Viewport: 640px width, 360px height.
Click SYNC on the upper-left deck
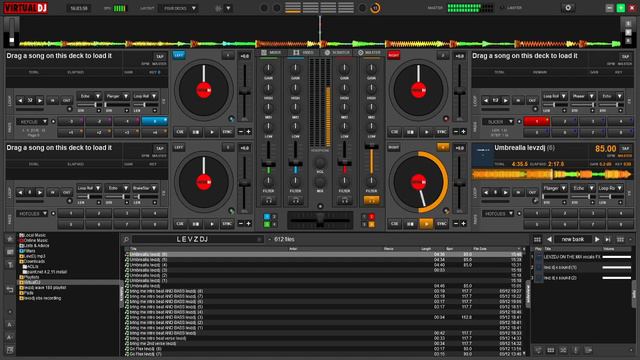(227, 132)
